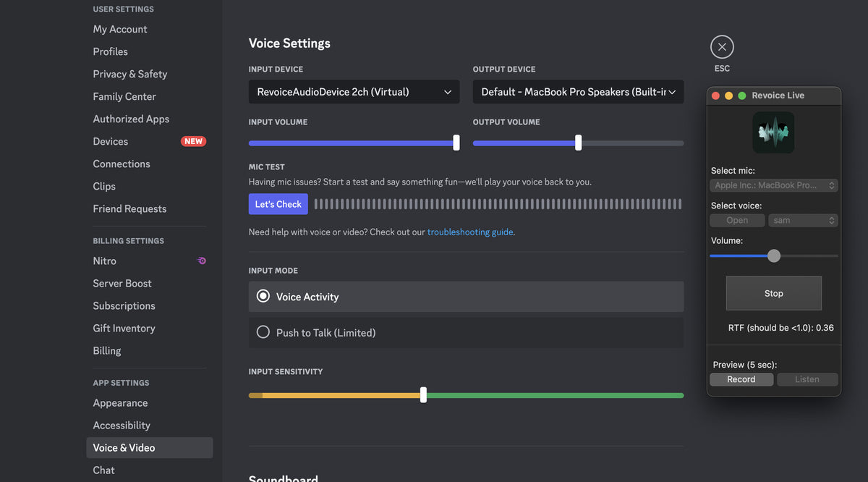Screen dimensions: 868x482
Task: Open the Privacy & Safety settings
Action: tap(130, 74)
